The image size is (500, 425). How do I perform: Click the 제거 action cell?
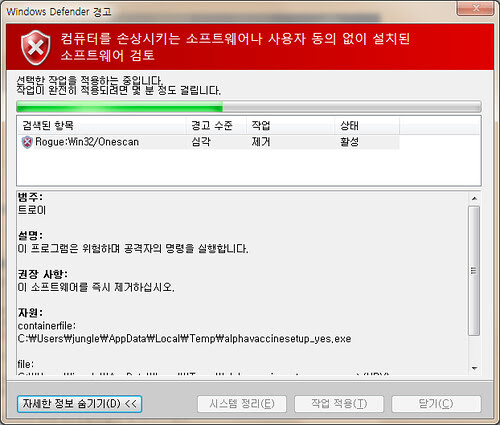click(x=261, y=142)
